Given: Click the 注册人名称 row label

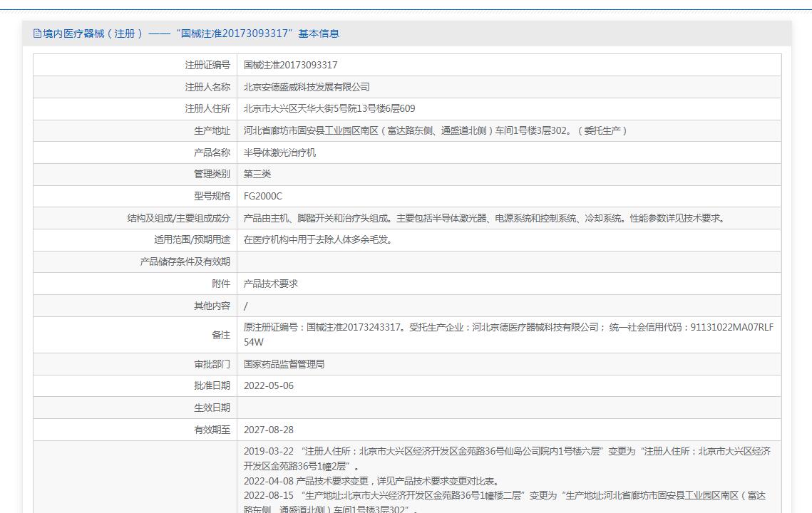Looking at the screenshot, I should [x=207, y=87].
